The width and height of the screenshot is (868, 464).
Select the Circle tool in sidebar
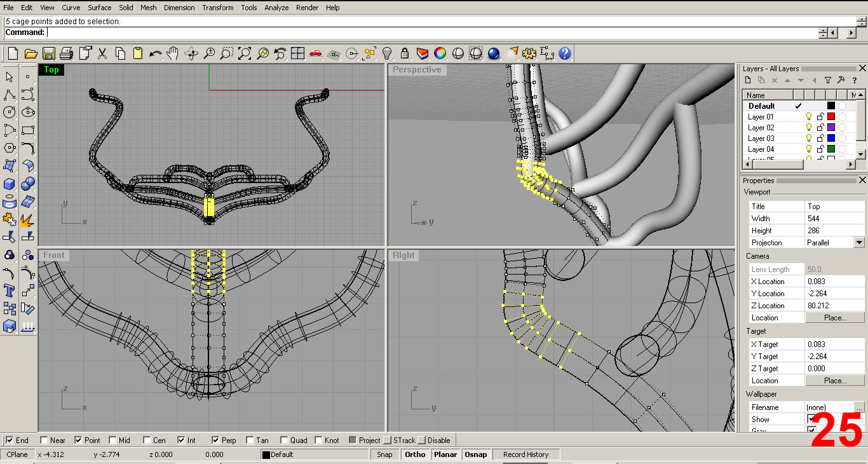(x=10, y=113)
